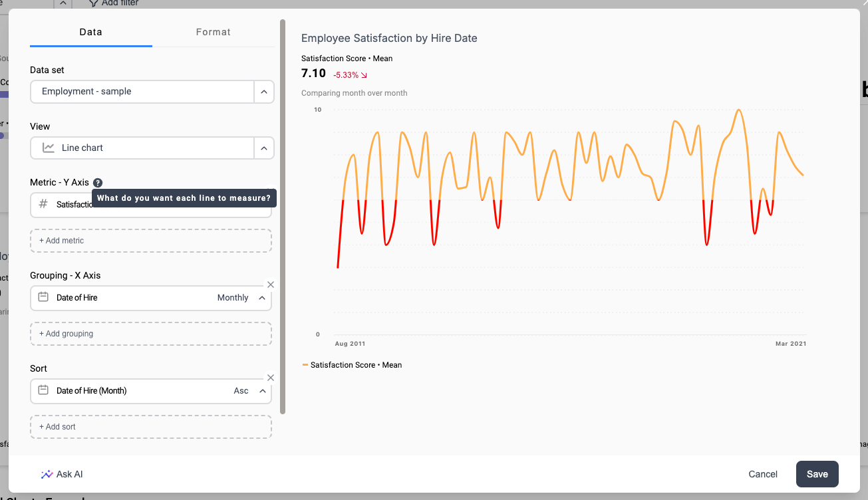The width and height of the screenshot is (868, 500).
Task: Click the calendar icon in Date of Hire grouping
Action: pos(43,297)
